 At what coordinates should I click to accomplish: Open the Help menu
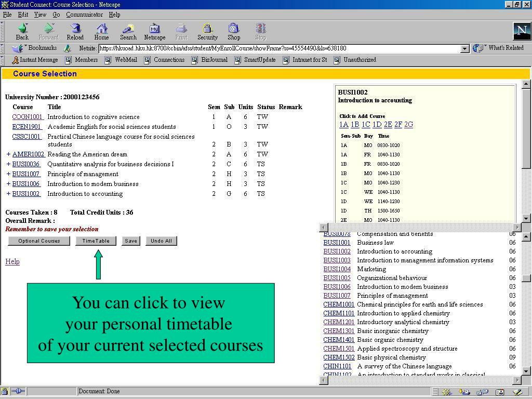(114, 15)
